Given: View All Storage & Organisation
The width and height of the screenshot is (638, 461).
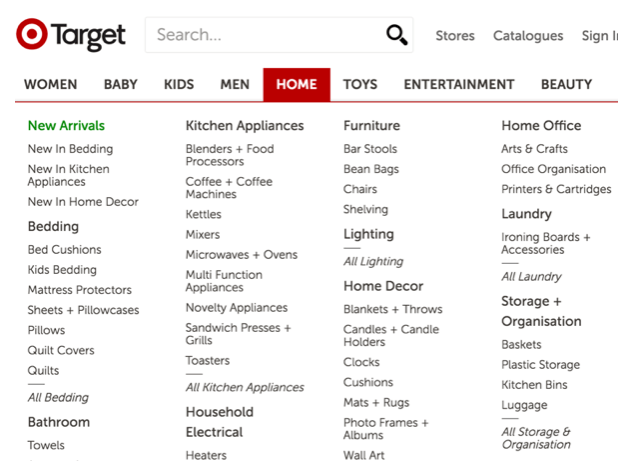Looking at the screenshot, I should [536, 438].
